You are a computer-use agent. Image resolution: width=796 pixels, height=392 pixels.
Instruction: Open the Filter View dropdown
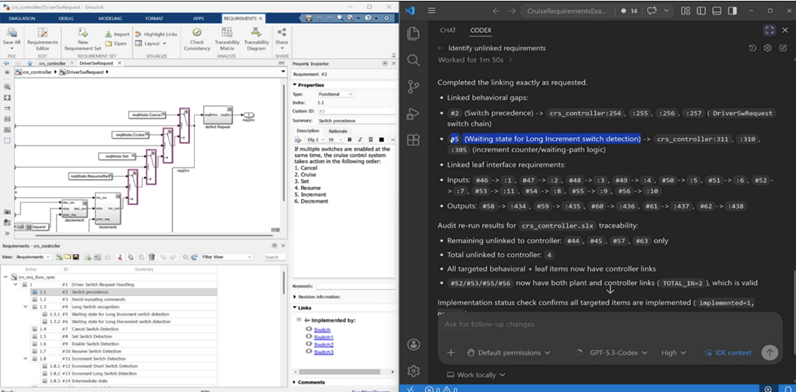click(226, 257)
